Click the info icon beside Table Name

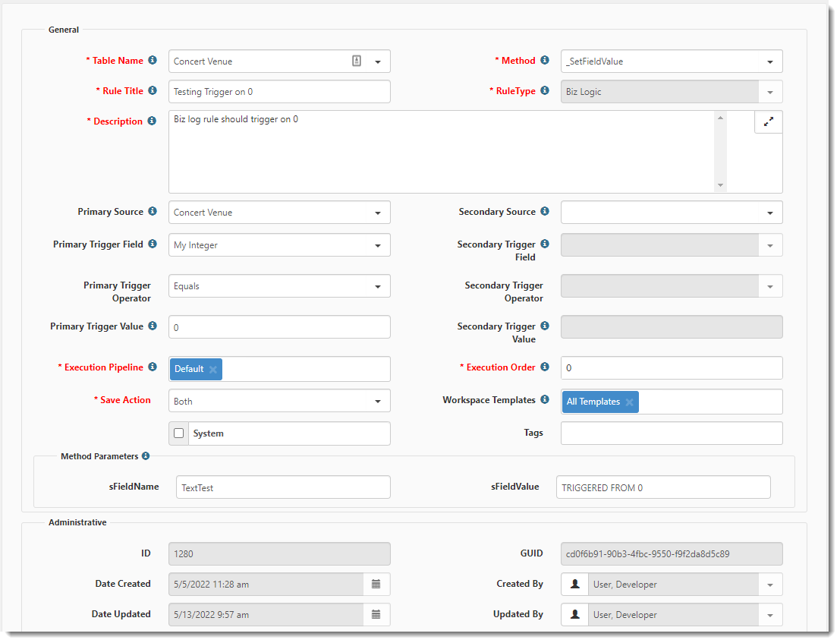tap(153, 60)
